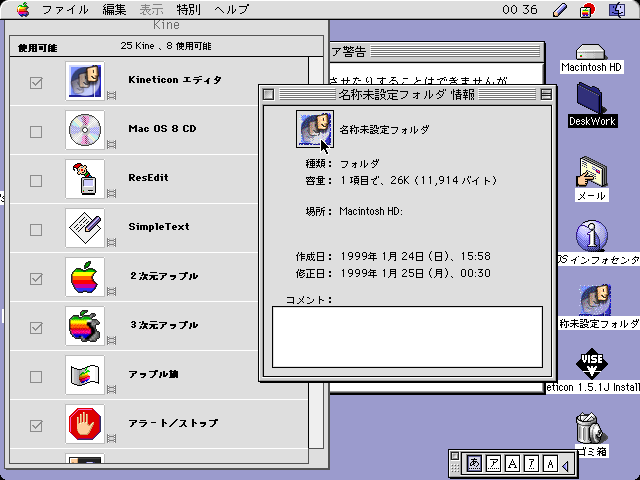
Task: Enable the ResEdit checkbox
Action: 36,181
